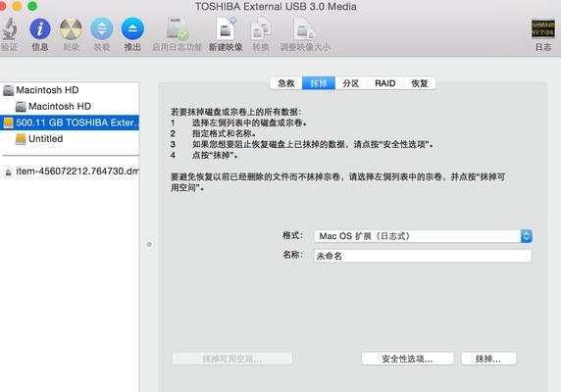This screenshot has width=561, height=392.
Task: Click the green zoom window button
Action: tap(32, 6)
